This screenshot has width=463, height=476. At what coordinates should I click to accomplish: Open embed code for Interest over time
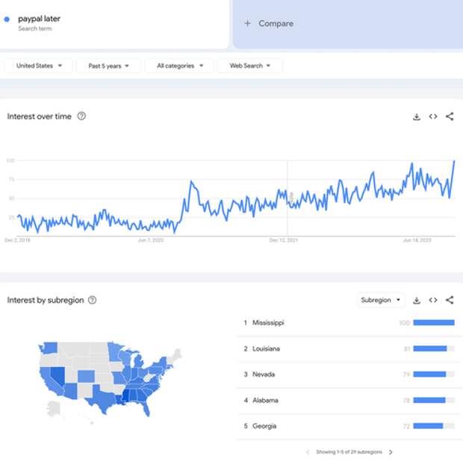pos(433,116)
